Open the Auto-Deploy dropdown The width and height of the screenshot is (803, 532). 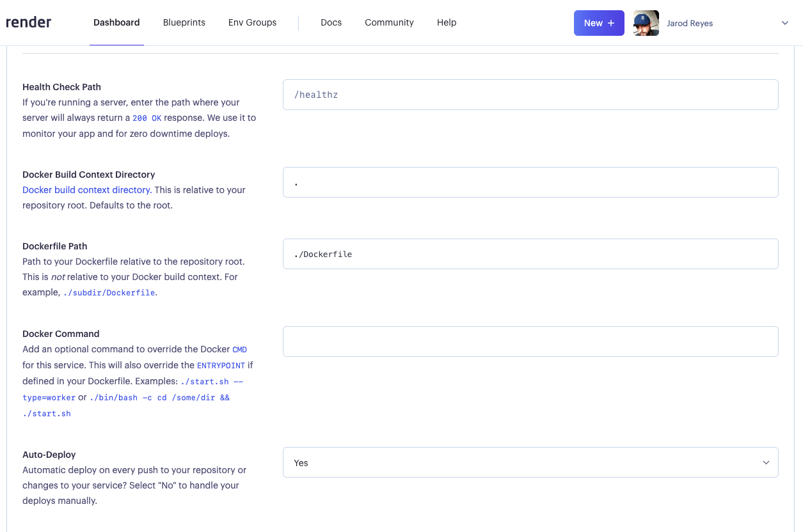click(530, 462)
